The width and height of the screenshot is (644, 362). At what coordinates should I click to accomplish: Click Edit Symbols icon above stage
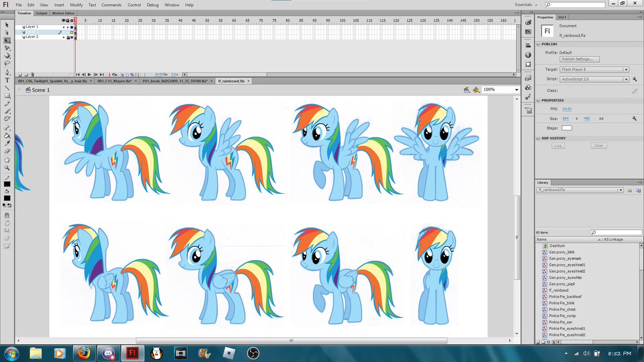(477, 90)
